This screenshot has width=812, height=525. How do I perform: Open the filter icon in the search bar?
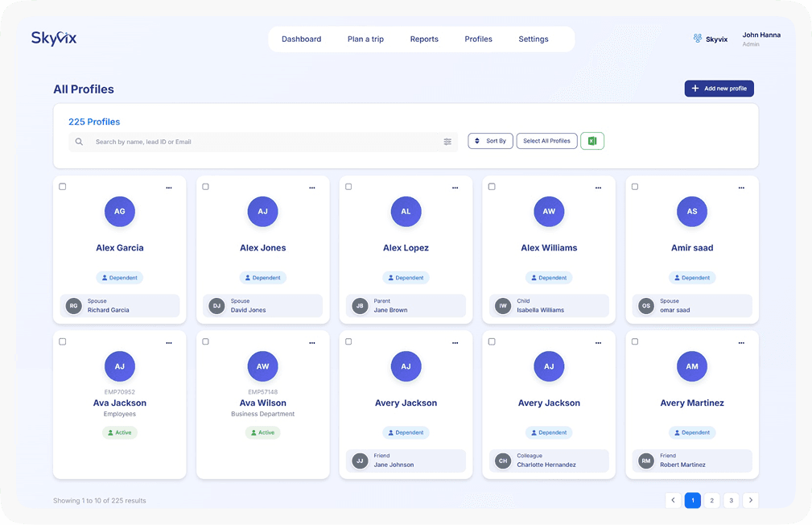[447, 141]
